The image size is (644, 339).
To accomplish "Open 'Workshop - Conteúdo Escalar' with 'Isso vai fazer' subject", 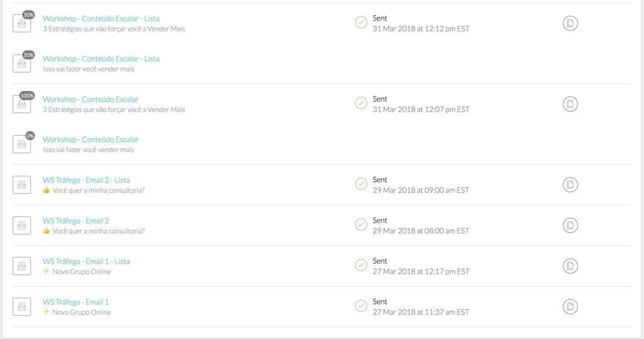I will [x=90, y=139].
